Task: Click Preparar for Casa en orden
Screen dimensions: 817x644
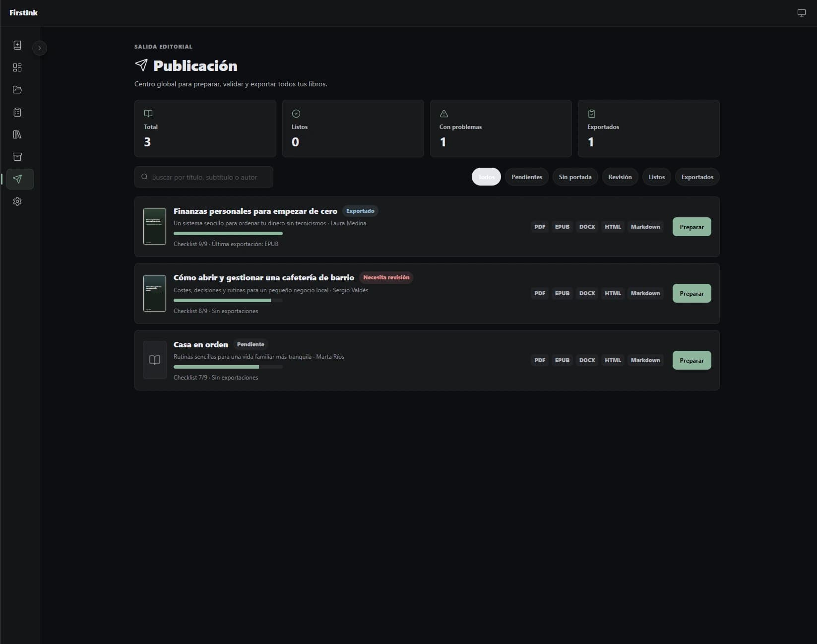Action: pyautogui.click(x=691, y=360)
